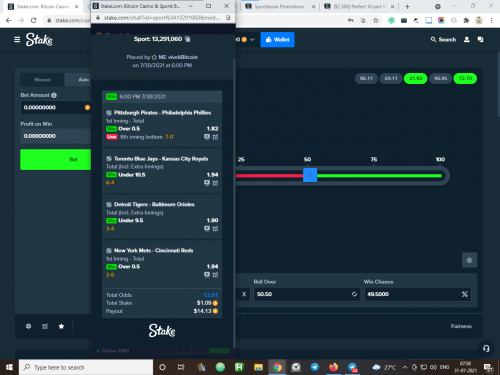
Task: Switch to the Sportsbook Promotions browser tab
Action: 279,6
